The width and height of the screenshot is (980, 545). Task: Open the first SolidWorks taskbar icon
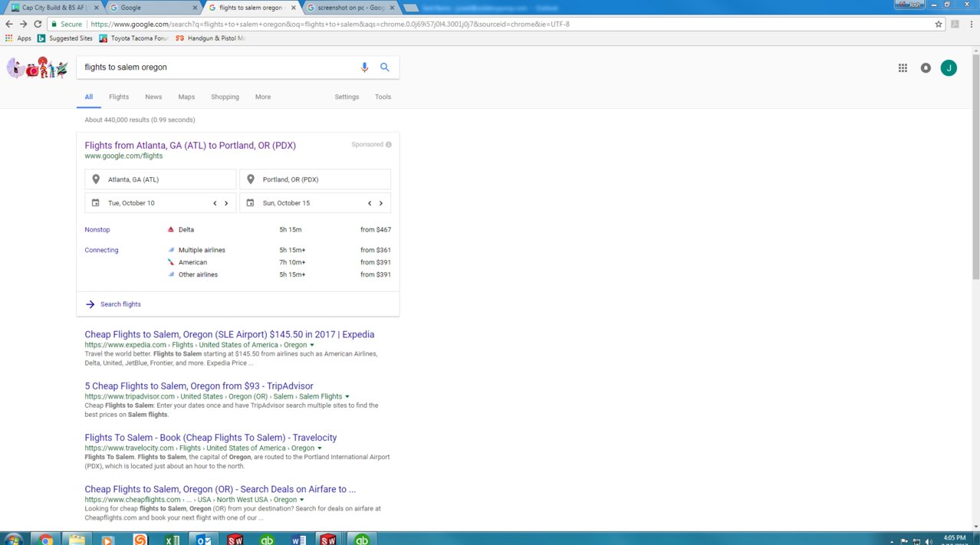[x=235, y=540]
